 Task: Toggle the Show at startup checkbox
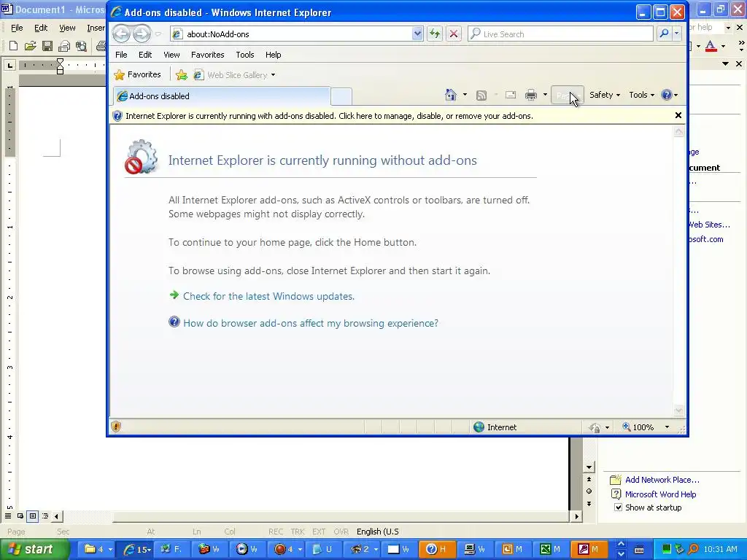tap(618, 507)
